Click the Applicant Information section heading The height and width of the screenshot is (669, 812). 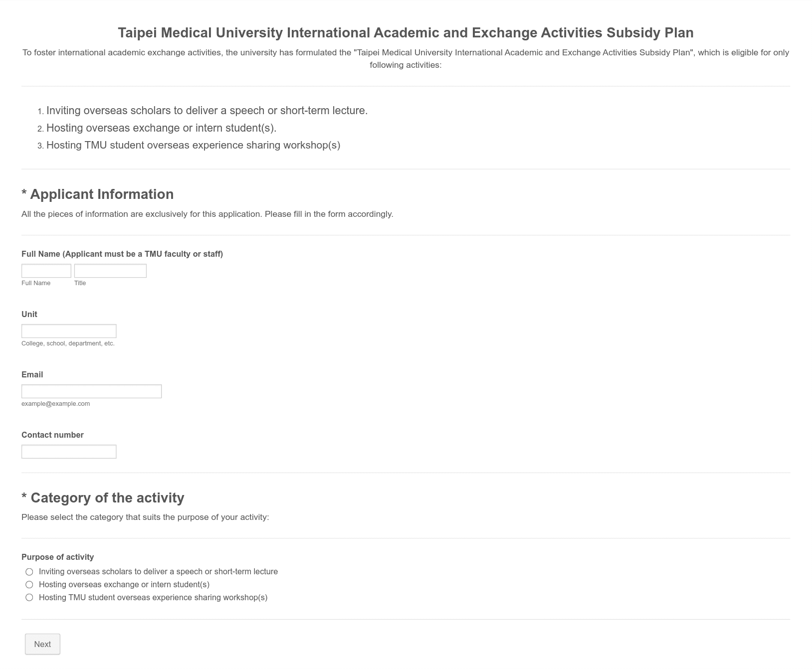click(x=98, y=194)
